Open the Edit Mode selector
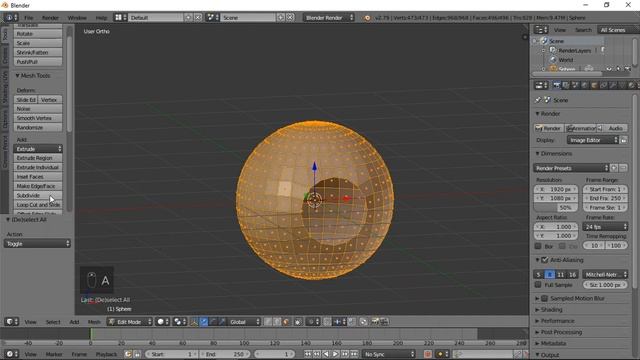Image resolution: width=640 pixels, height=360 pixels. [x=129, y=322]
